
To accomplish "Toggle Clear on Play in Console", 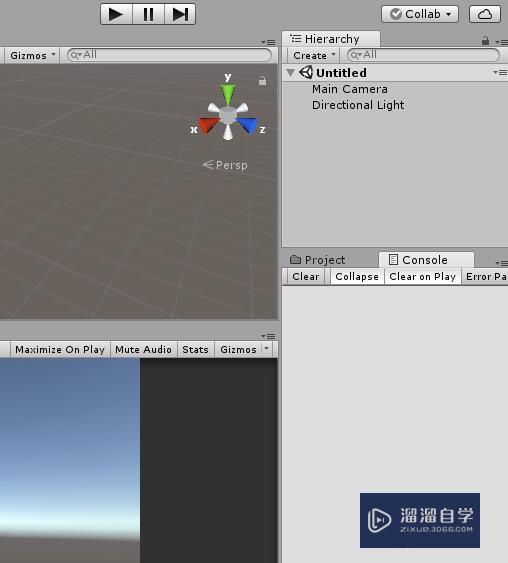I will (423, 276).
